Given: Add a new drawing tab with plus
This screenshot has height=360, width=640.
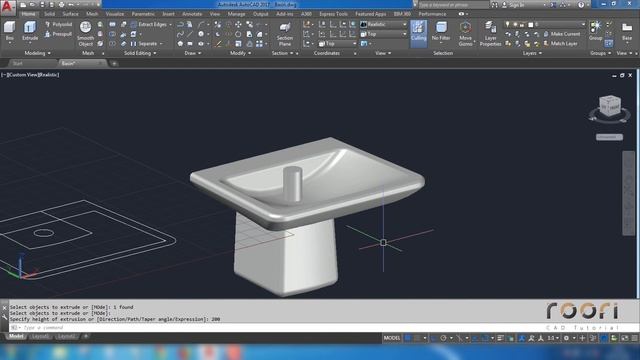Looking at the screenshot, I should (x=114, y=64).
